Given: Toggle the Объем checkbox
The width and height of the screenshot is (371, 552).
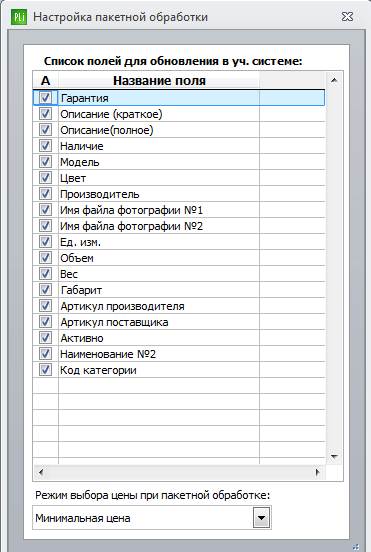Looking at the screenshot, I should tap(45, 258).
